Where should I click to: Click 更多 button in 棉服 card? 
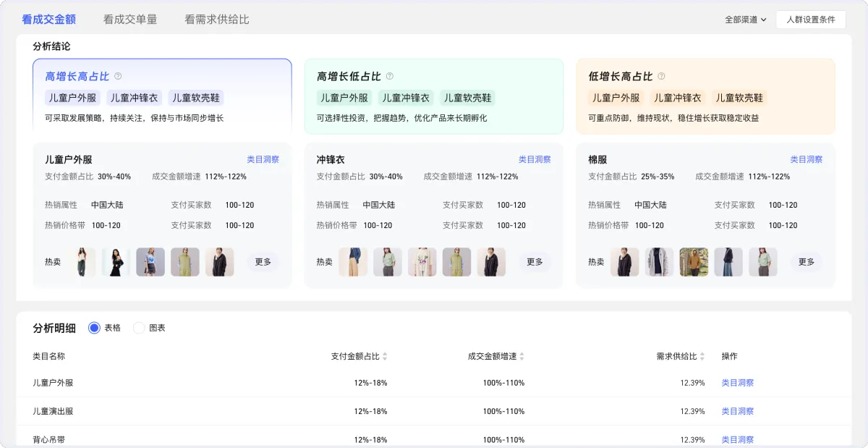(x=807, y=262)
